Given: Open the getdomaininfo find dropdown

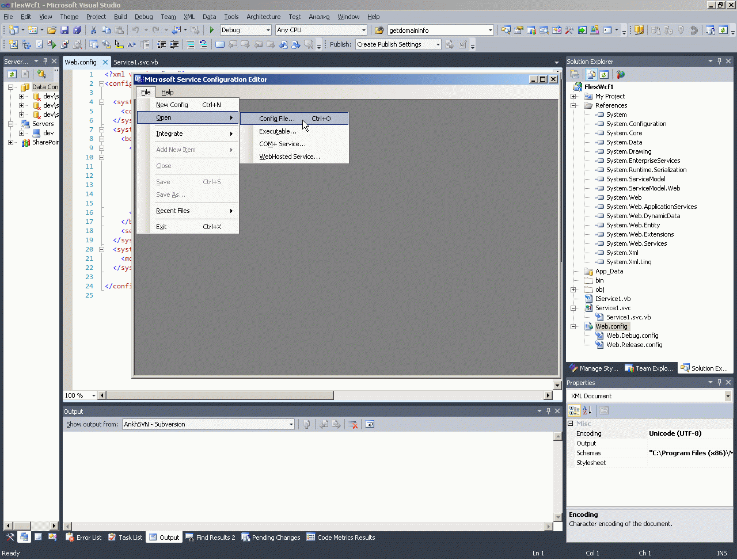Looking at the screenshot, I should (491, 30).
